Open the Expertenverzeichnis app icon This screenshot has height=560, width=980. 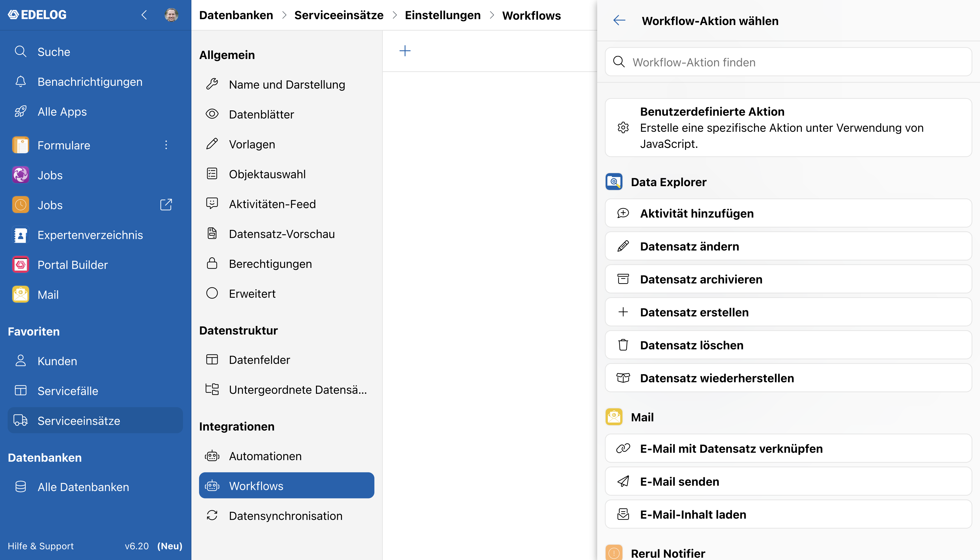tap(20, 235)
